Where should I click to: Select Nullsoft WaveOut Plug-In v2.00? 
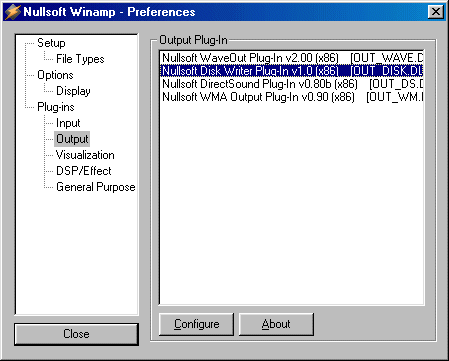(x=292, y=58)
